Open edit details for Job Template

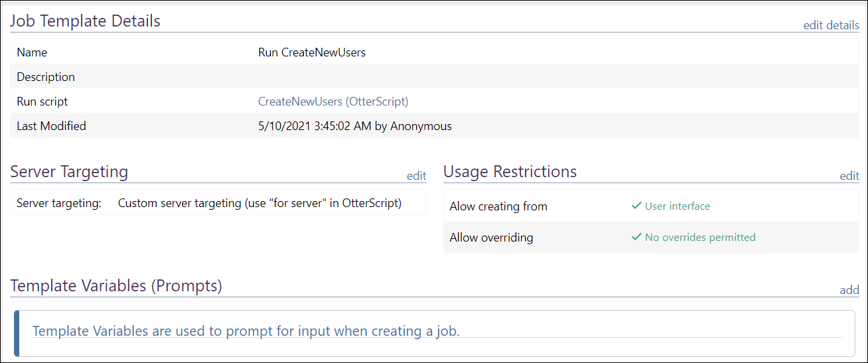(x=831, y=25)
